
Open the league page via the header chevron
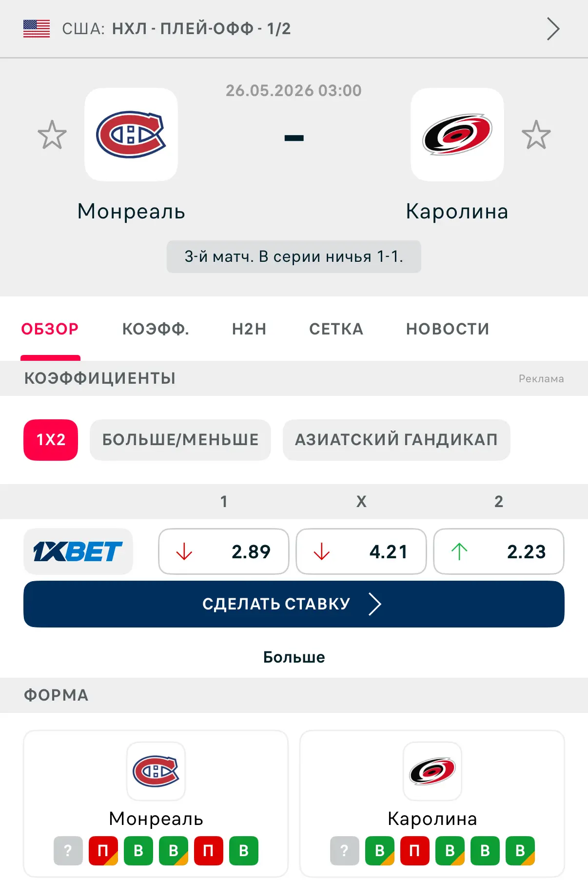pyautogui.click(x=553, y=29)
